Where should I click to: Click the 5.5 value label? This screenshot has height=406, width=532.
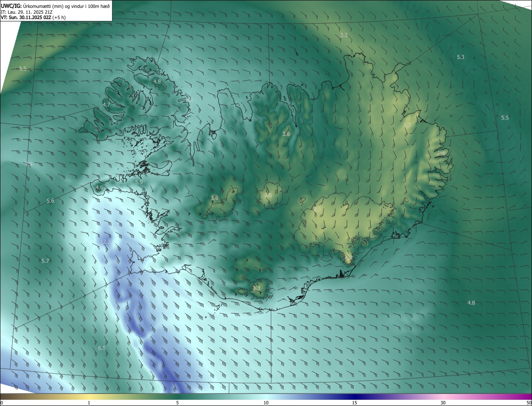click(x=505, y=118)
